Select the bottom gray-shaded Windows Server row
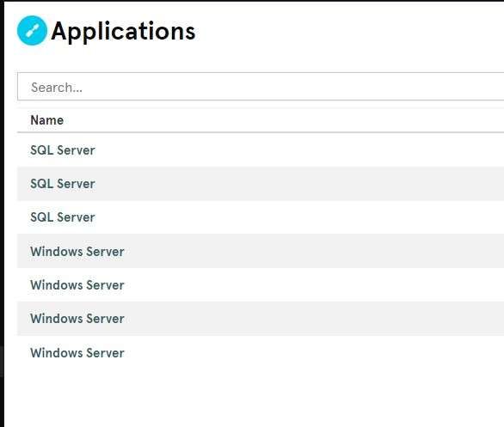This screenshot has width=504, height=427. [x=261, y=319]
